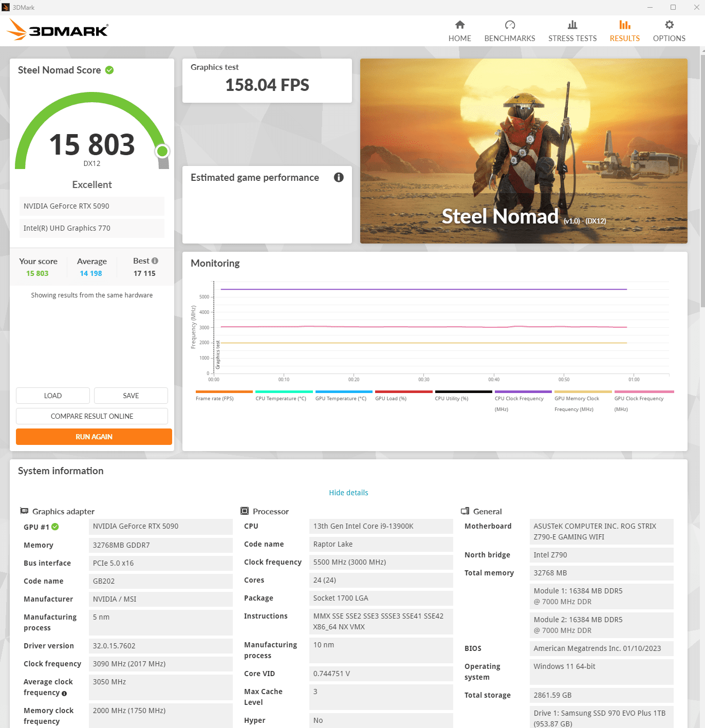Click the info icon next to Best
This screenshot has height=728, width=705.
tap(155, 261)
